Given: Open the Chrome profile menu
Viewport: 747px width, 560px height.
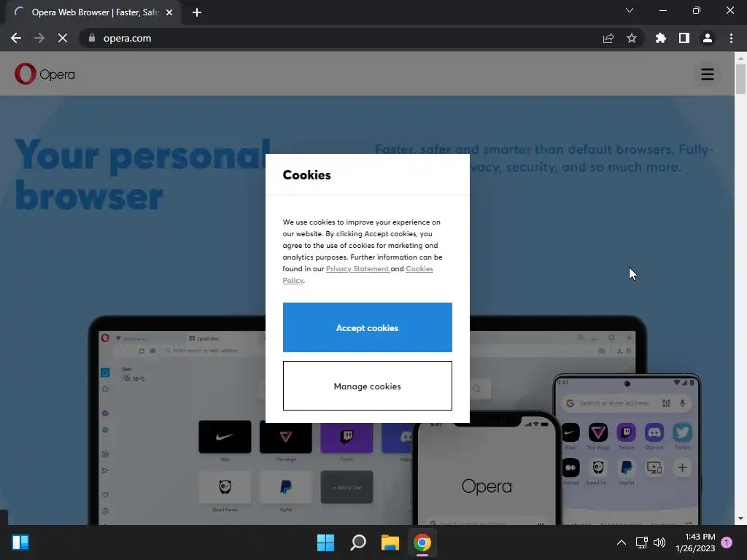Looking at the screenshot, I should pos(708,38).
